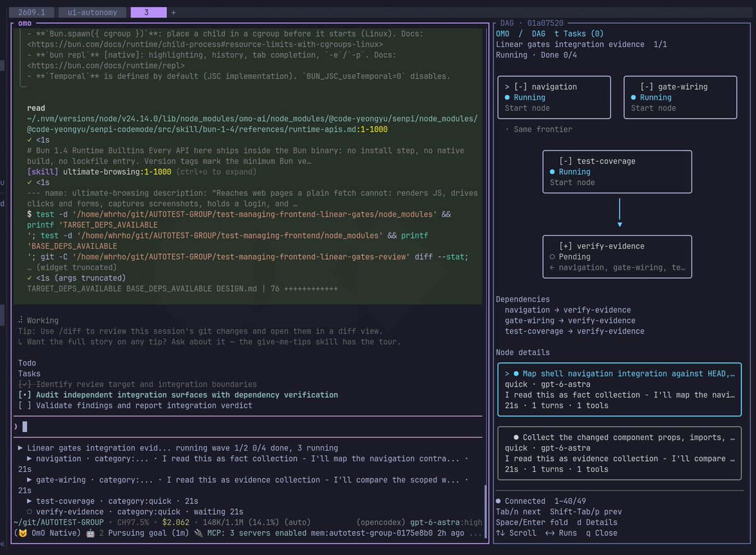Click the 'omo' pane title
Viewport: 756px width, 555px height.
tap(25, 23)
